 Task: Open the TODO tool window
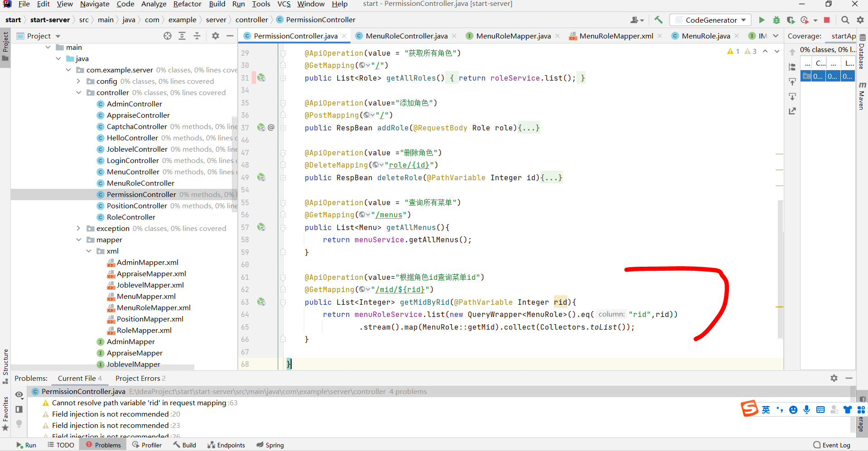[x=61, y=445]
